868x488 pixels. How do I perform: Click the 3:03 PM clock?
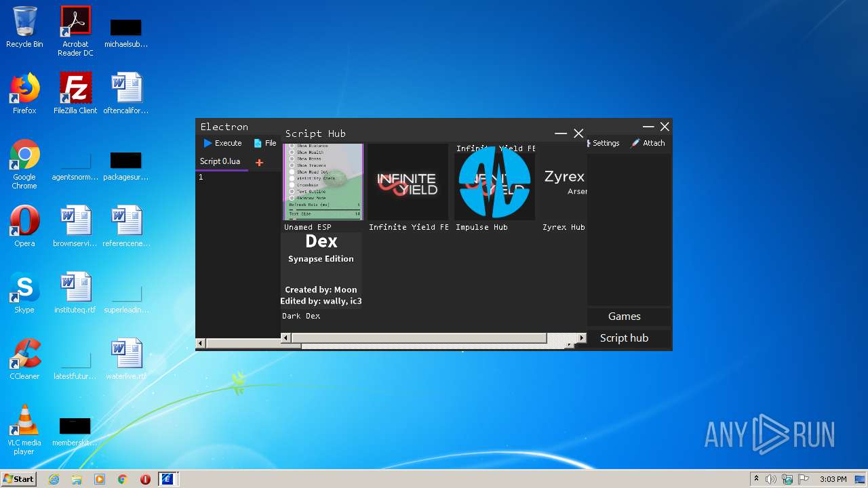click(833, 479)
